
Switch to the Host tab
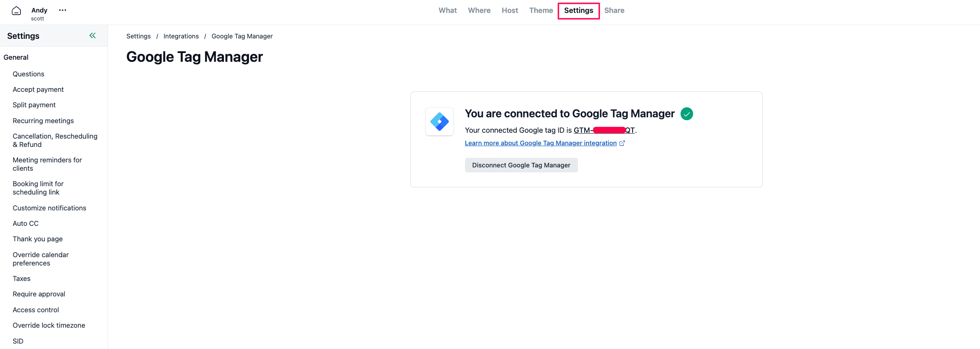click(x=510, y=10)
